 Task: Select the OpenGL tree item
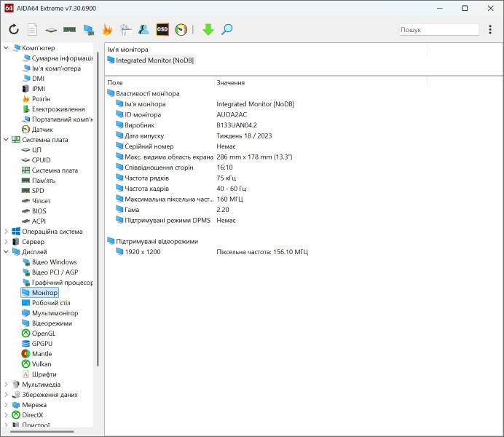[x=39, y=334]
